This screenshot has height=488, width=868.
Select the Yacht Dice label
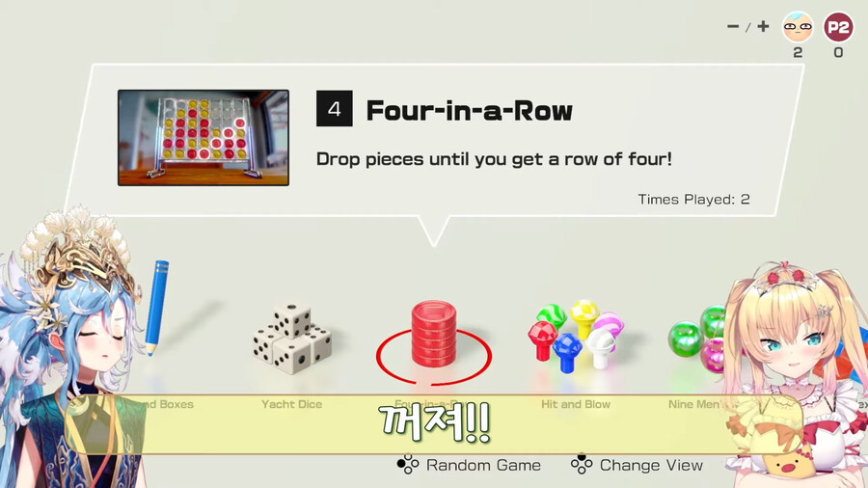tap(291, 404)
